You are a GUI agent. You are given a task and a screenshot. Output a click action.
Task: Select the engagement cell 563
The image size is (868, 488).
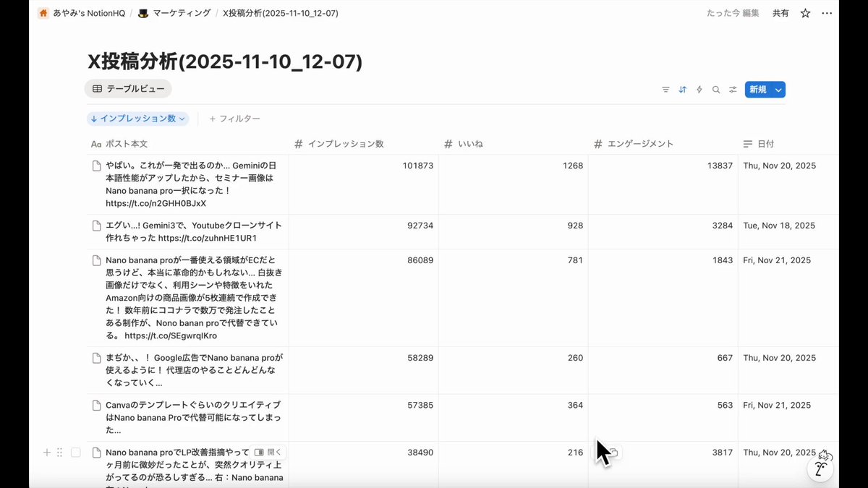(x=663, y=418)
